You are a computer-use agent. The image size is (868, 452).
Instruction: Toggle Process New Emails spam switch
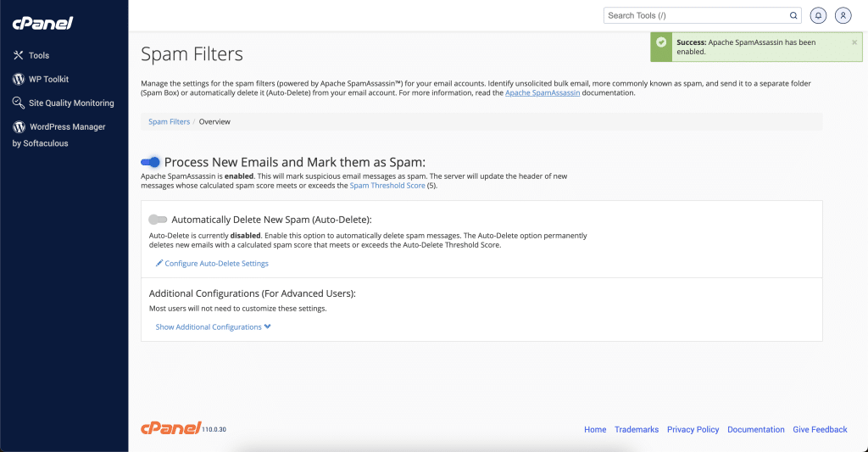pos(150,162)
